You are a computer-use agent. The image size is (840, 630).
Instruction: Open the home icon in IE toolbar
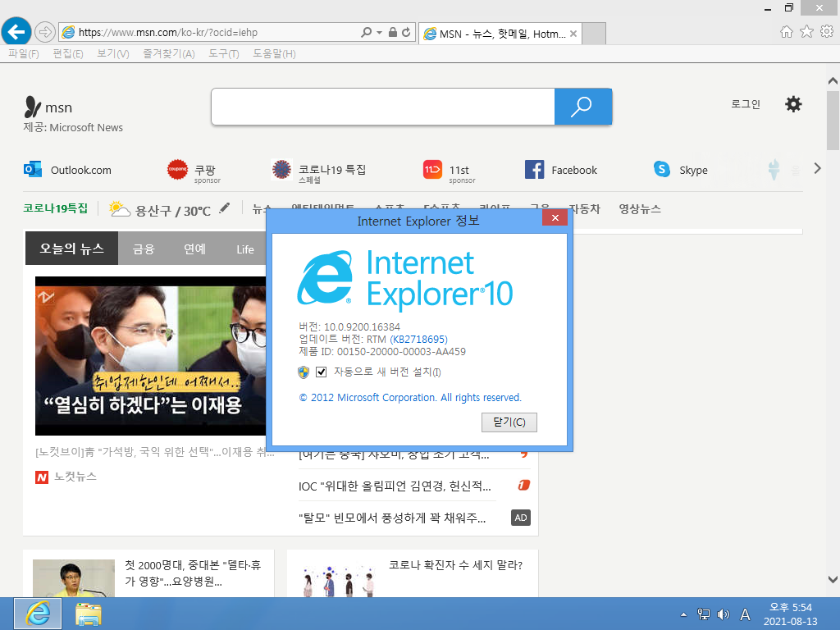click(786, 32)
